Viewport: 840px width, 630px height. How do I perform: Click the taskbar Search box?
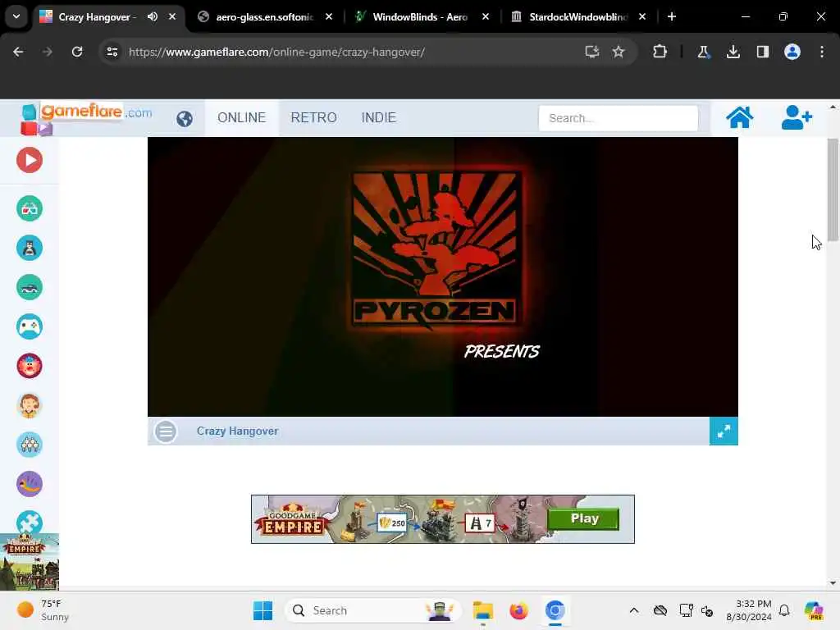(373, 610)
